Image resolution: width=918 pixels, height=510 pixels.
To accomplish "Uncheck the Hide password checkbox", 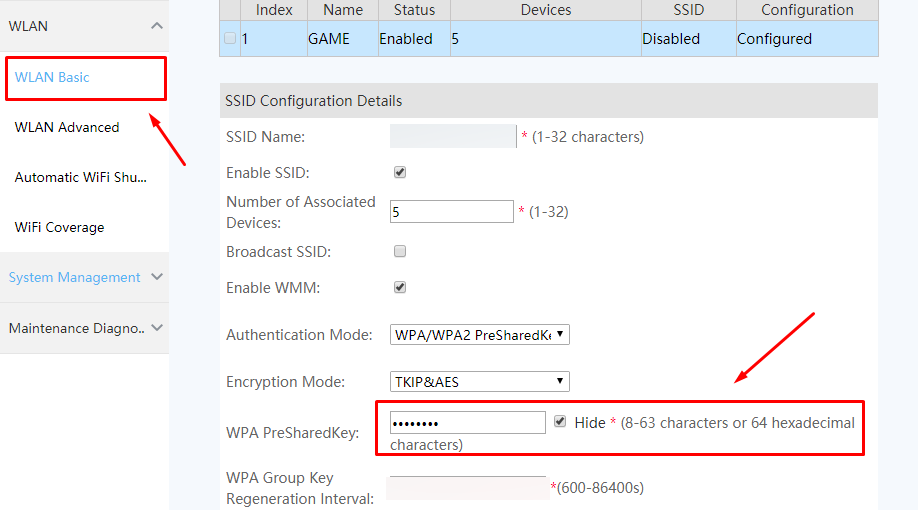I will click(560, 422).
